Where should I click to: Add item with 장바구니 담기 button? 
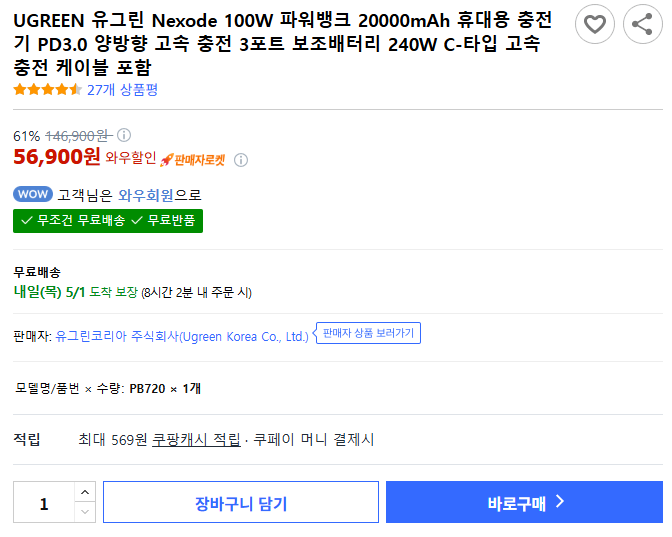point(240,503)
